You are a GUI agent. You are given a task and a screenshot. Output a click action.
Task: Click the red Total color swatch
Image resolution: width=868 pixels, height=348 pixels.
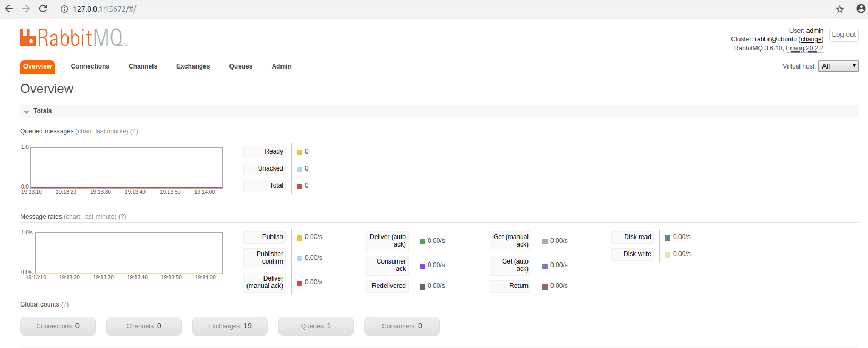pos(300,186)
